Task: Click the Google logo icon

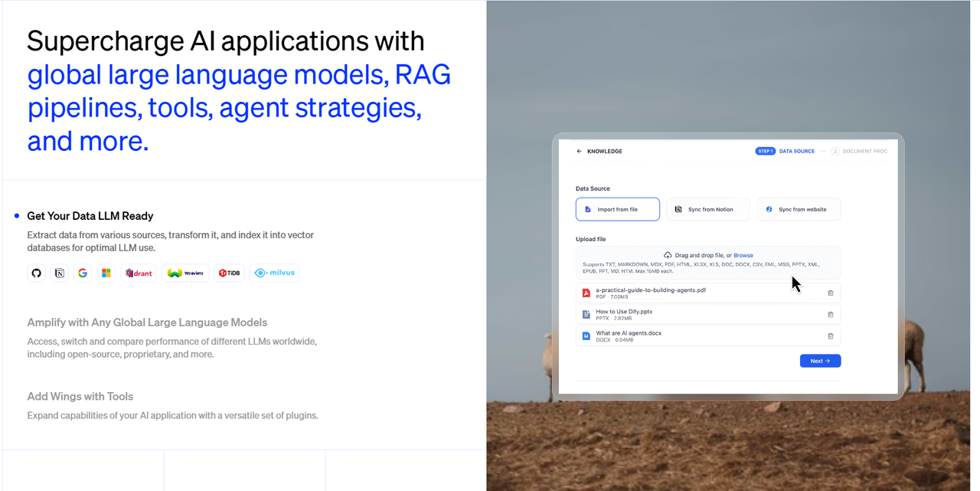Action: tap(83, 273)
